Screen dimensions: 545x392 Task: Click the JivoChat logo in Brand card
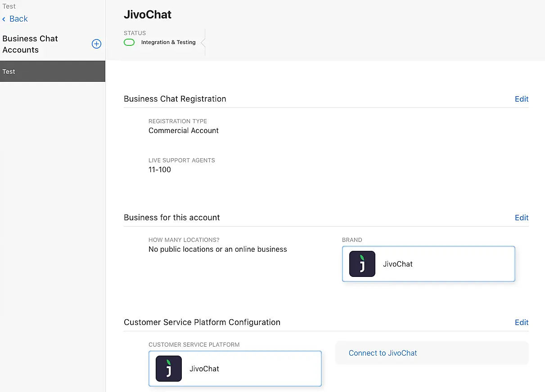click(362, 264)
